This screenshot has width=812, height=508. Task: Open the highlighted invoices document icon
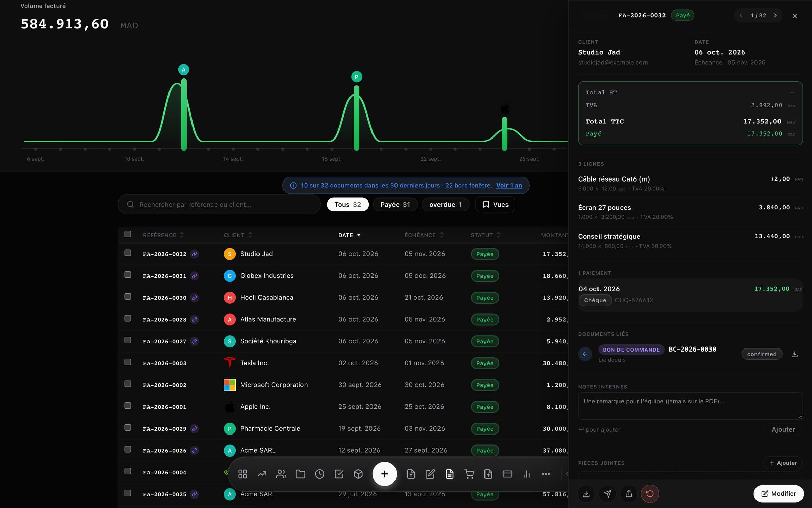449,474
